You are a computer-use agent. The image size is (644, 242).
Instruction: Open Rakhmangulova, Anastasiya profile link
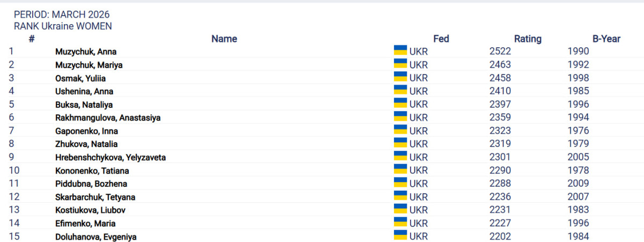[108, 118]
